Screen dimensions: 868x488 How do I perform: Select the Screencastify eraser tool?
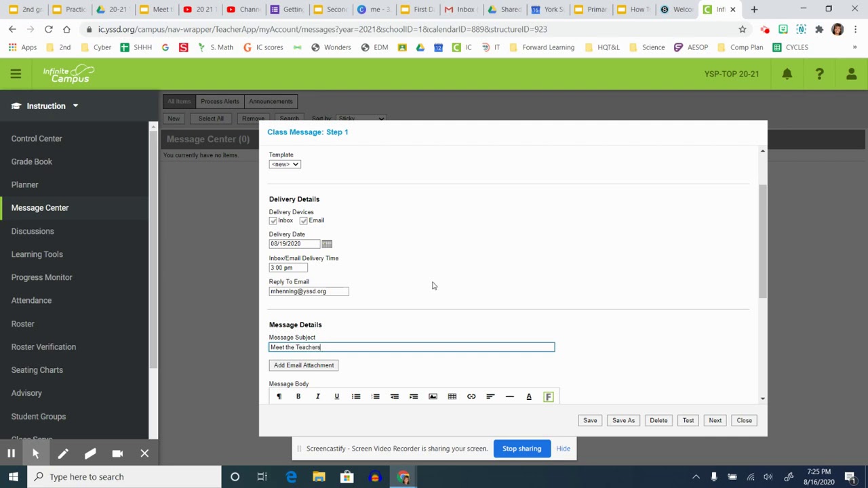click(90, 453)
